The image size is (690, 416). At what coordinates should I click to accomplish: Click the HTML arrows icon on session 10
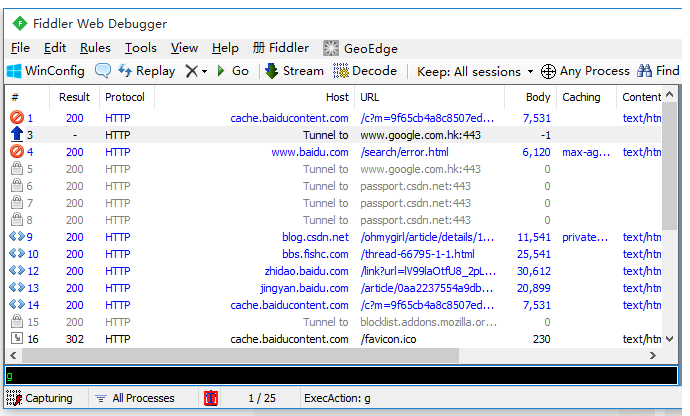click(x=17, y=253)
